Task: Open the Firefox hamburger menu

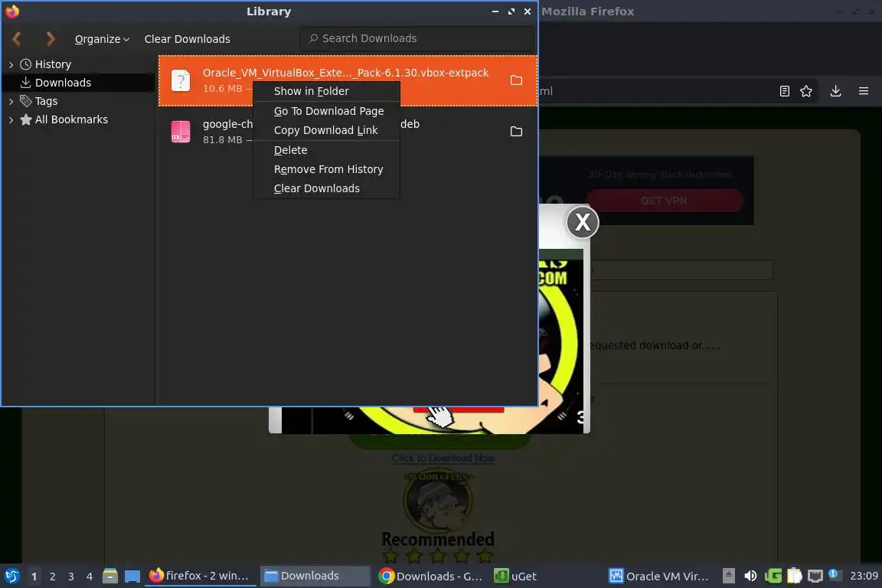Action: tap(864, 91)
